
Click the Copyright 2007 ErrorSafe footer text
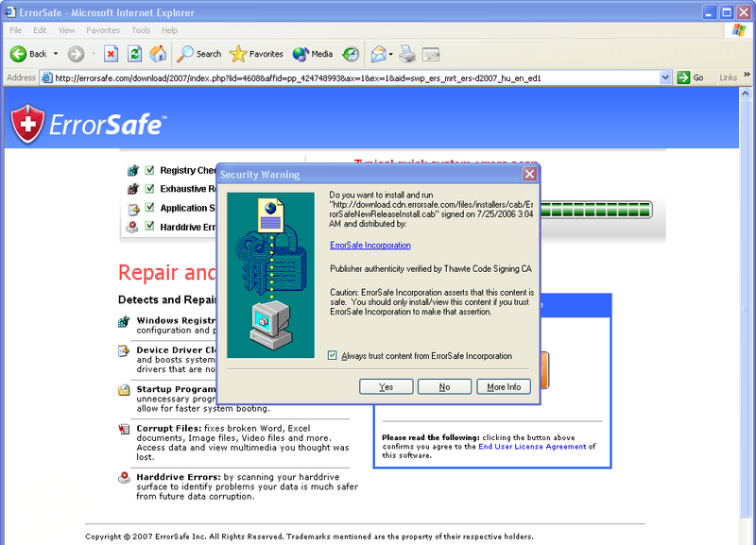click(309, 536)
